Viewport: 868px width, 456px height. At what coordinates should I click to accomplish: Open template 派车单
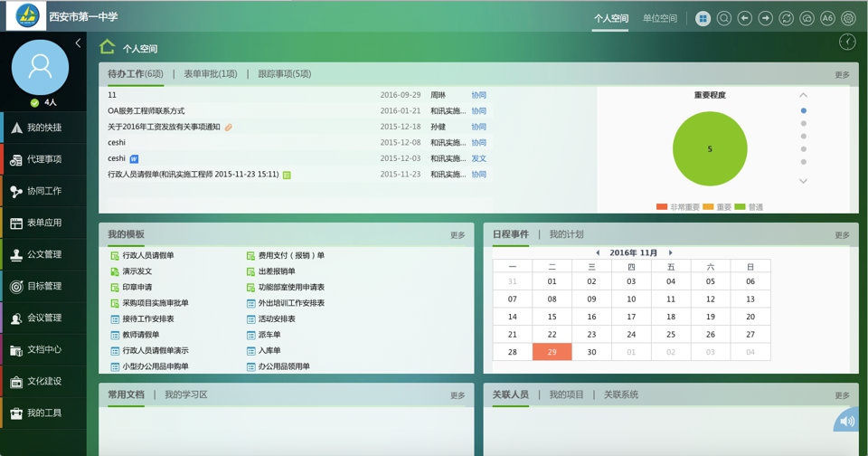tap(269, 335)
